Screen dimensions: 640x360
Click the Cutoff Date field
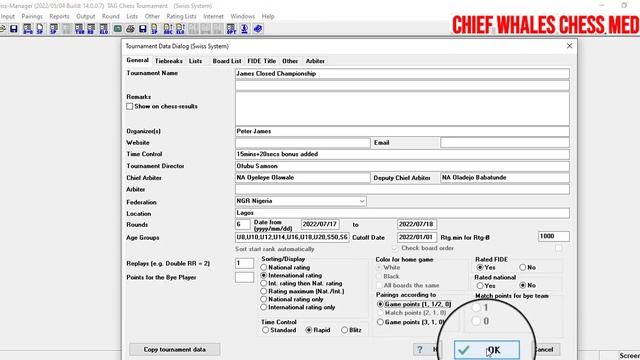tap(416, 237)
